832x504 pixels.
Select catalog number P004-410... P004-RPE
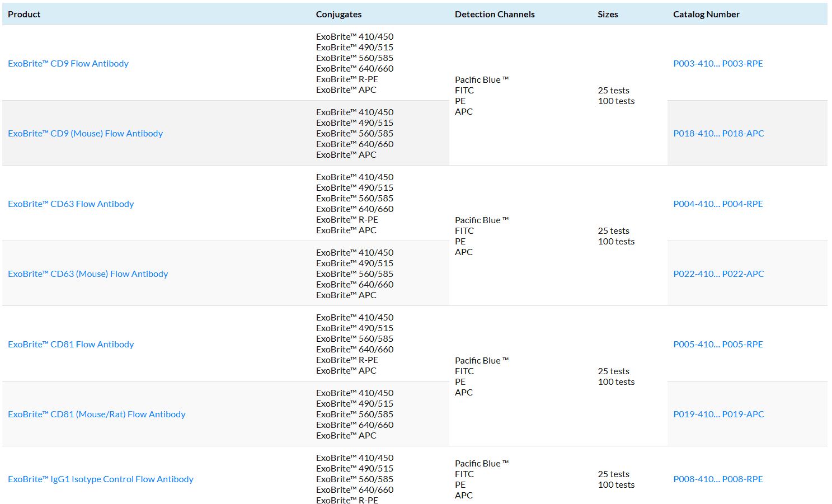[x=718, y=204]
